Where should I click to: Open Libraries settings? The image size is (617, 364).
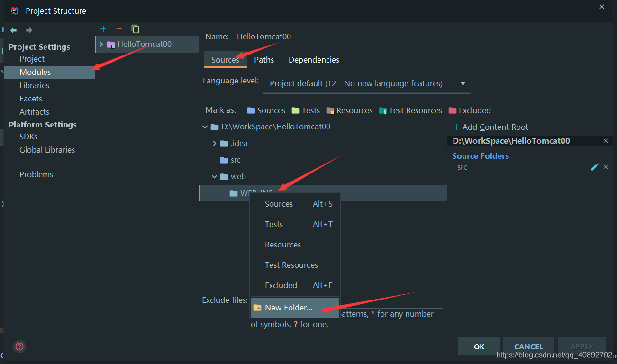(34, 85)
